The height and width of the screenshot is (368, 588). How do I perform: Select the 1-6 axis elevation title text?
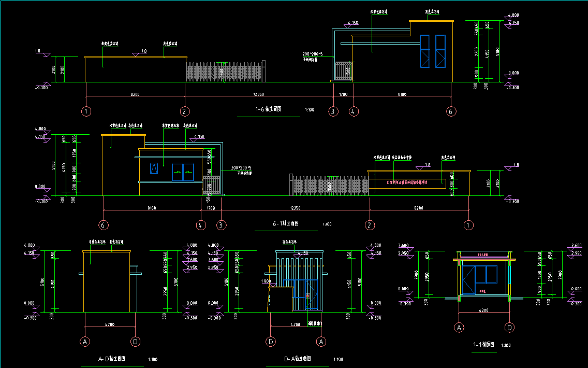click(x=268, y=109)
